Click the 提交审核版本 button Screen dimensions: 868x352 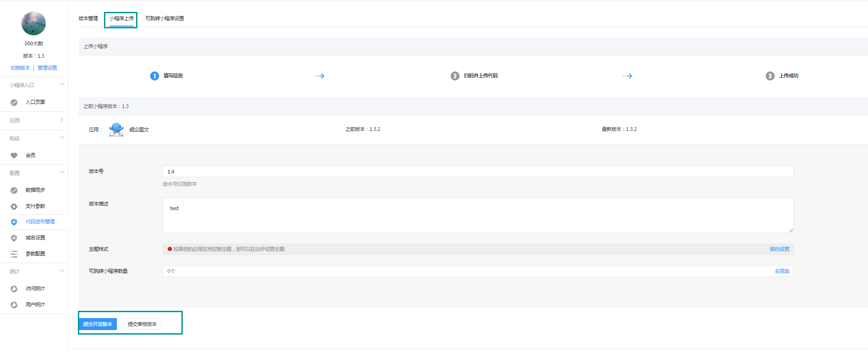[142, 324]
